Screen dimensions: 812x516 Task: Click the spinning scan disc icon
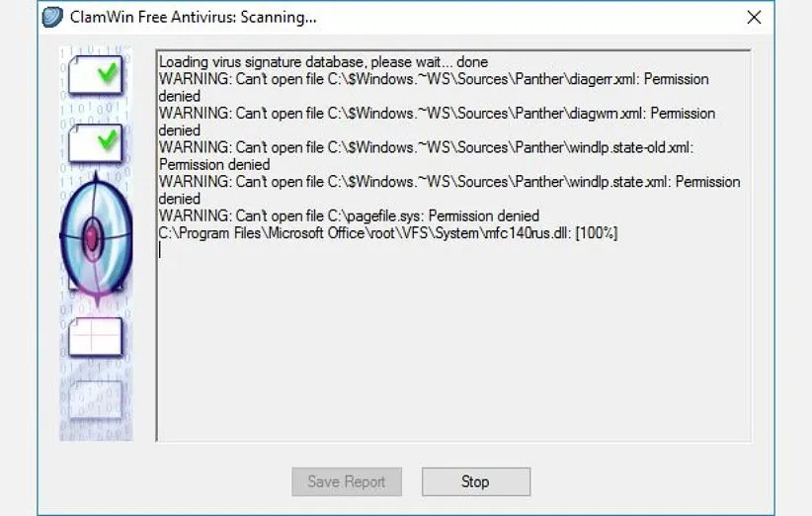pyautogui.click(x=95, y=235)
